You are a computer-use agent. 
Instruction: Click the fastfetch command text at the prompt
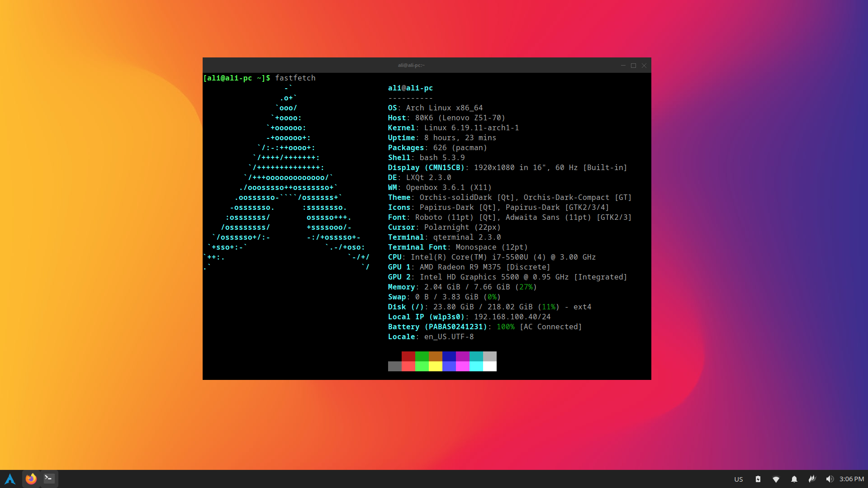point(295,78)
